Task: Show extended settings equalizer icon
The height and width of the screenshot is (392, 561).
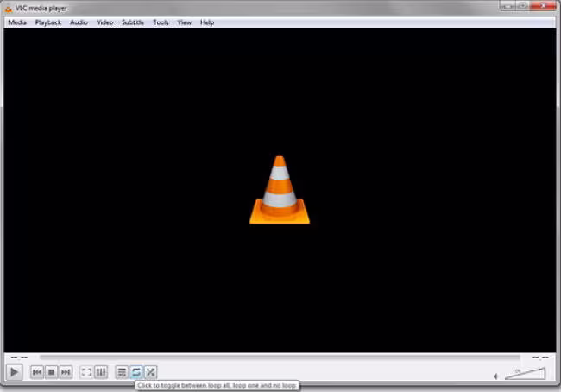Action: (x=101, y=372)
